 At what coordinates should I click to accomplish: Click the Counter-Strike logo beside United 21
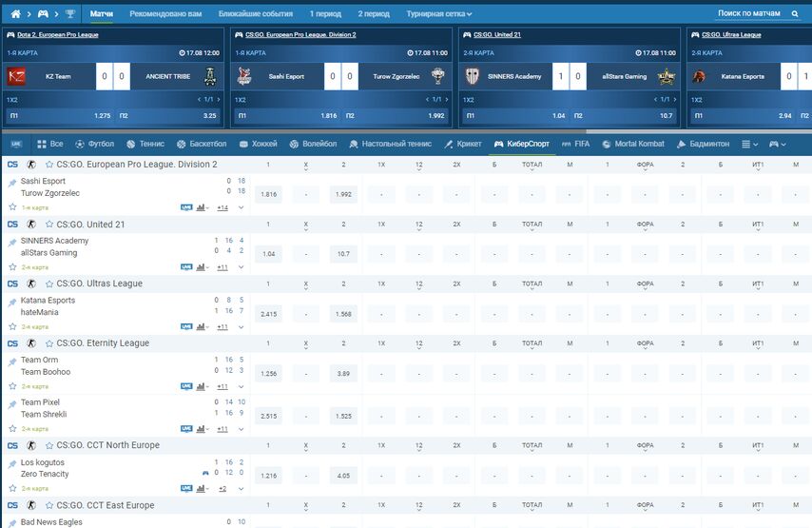[x=31, y=225]
